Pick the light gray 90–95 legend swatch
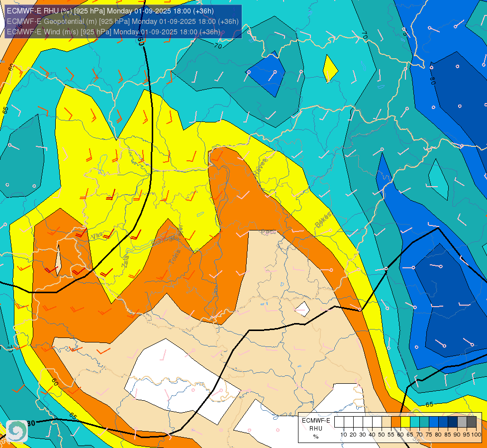This screenshot has height=448, width=487. [462, 422]
